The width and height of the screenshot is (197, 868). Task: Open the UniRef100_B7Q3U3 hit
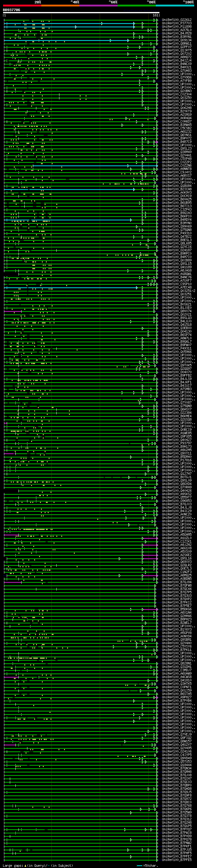tap(177, 595)
